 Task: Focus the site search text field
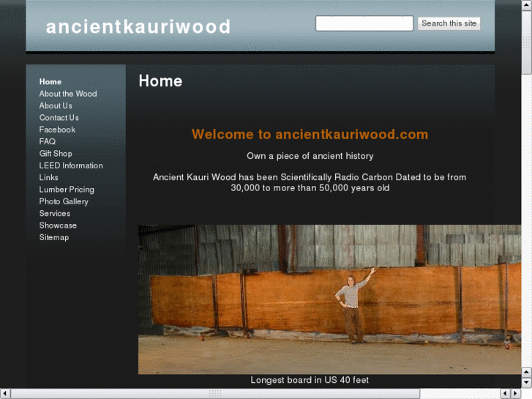coord(364,23)
